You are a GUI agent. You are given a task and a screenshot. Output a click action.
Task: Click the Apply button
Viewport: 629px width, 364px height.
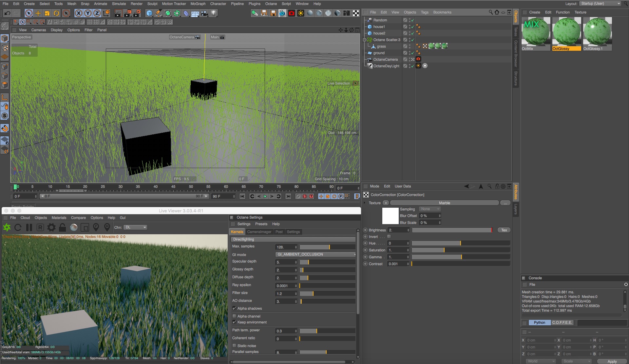pyautogui.click(x=612, y=361)
